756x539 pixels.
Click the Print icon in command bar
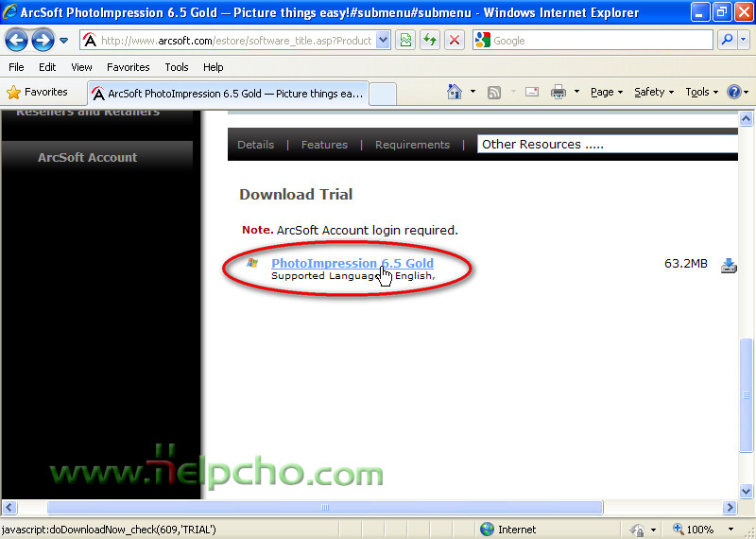click(x=558, y=92)
